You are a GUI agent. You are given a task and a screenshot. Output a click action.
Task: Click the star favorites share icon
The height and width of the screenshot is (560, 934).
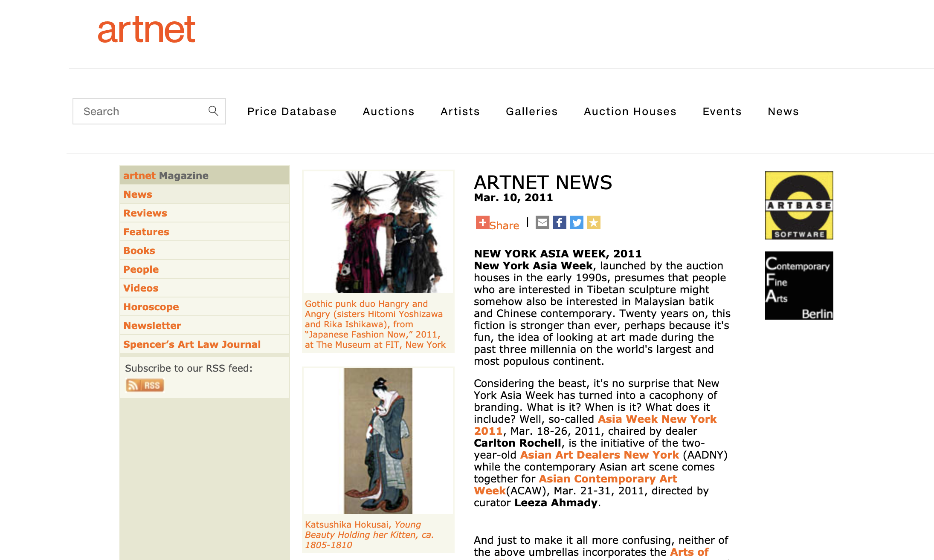[x=593, y=222]
